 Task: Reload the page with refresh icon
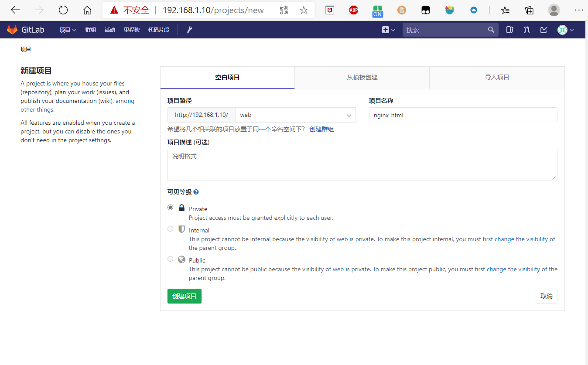click(63, 10)
